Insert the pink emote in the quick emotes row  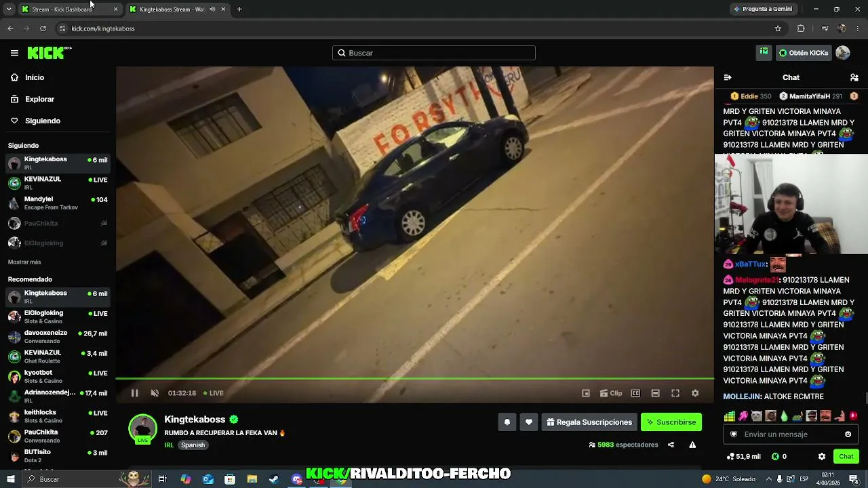(743, 416)
